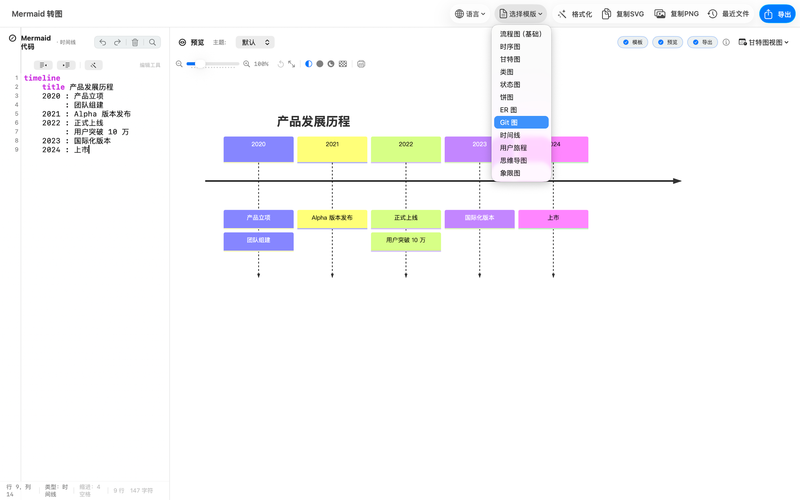The image size is (800, 500).
Task: Click the 产品立项 event box
Action: [258, 219]
